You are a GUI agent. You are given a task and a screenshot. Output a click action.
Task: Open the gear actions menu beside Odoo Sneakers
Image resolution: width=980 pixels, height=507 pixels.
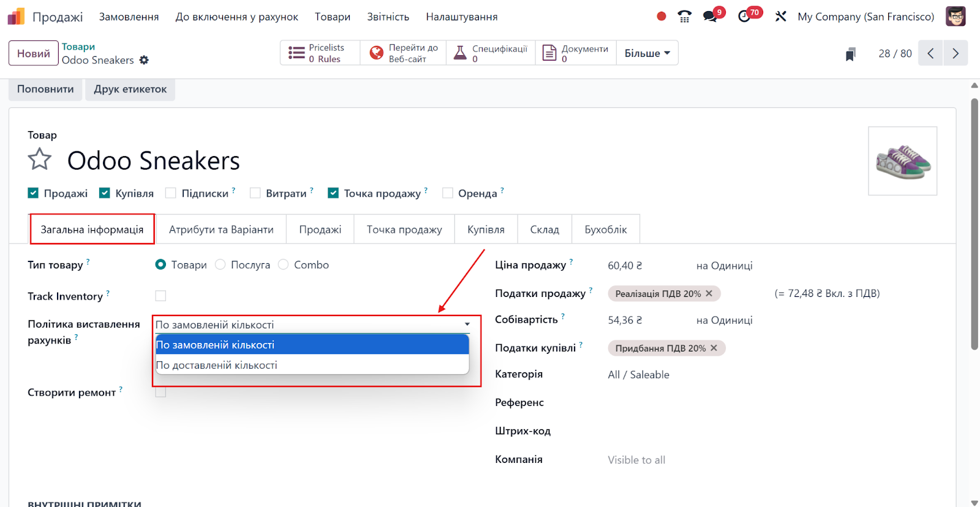click(x=144, y=60)
